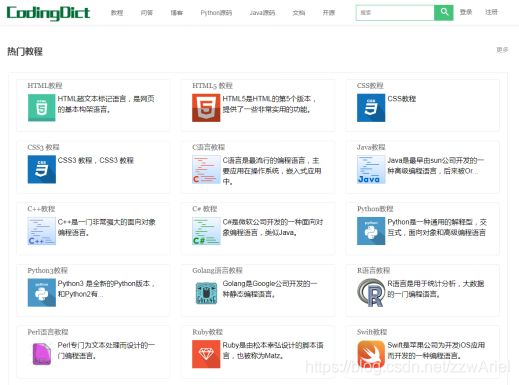Click the Python教程 card title
This screenshot has height=385, width=519.
click(x=375, y=209)
